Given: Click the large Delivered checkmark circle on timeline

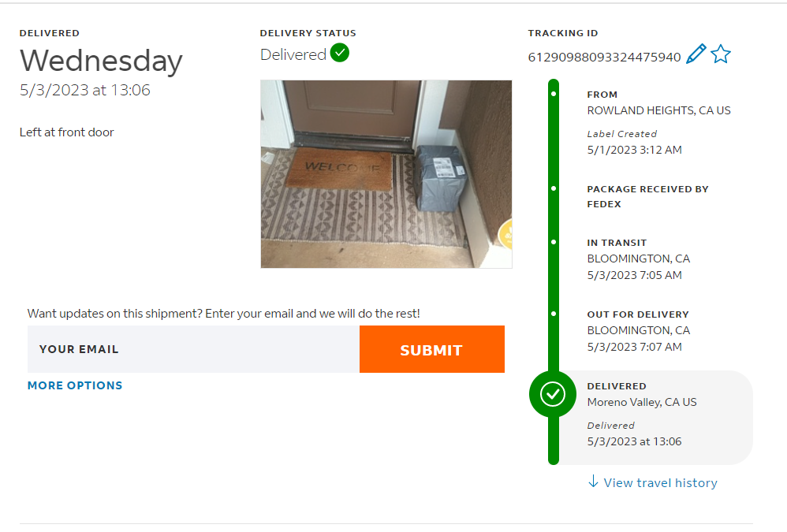Looking at the screenshot, I should [x=553, y=393].
